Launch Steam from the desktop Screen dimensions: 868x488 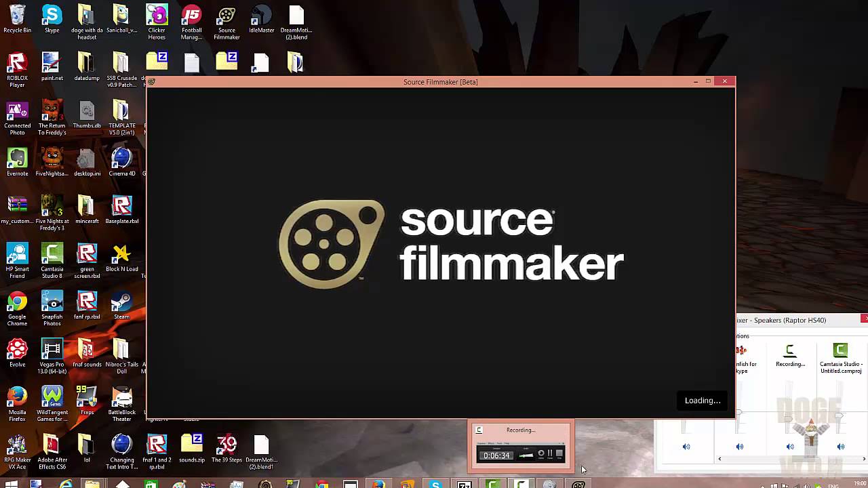click(x=121, y=305)
